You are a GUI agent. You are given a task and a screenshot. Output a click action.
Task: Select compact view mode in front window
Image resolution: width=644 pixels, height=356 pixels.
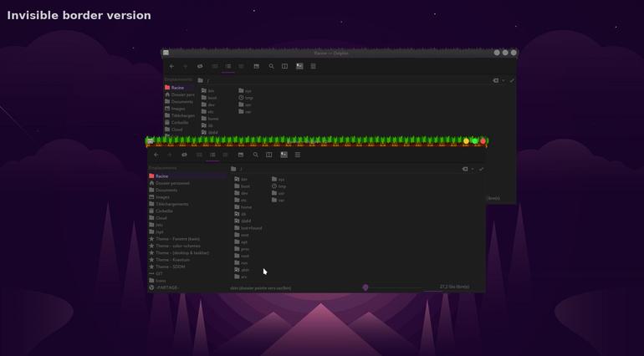click(212, 155)
